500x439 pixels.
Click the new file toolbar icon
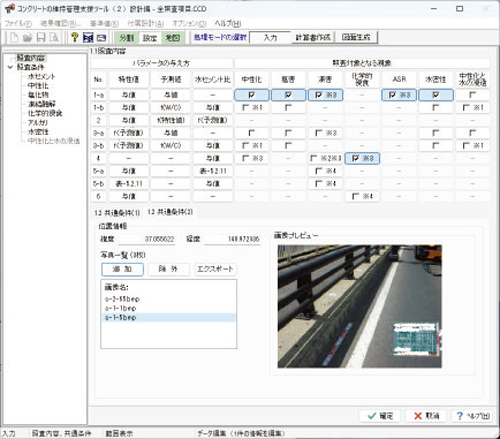[x=14, y=37]
